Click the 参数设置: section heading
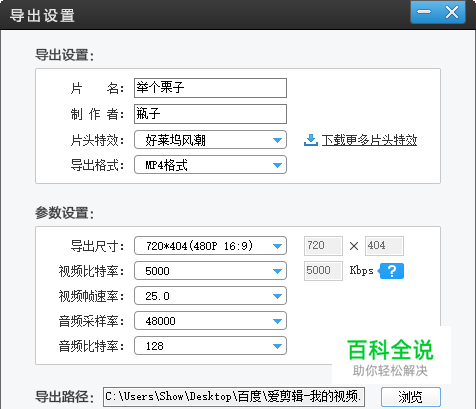476x409 pixels. coord(65,213)
